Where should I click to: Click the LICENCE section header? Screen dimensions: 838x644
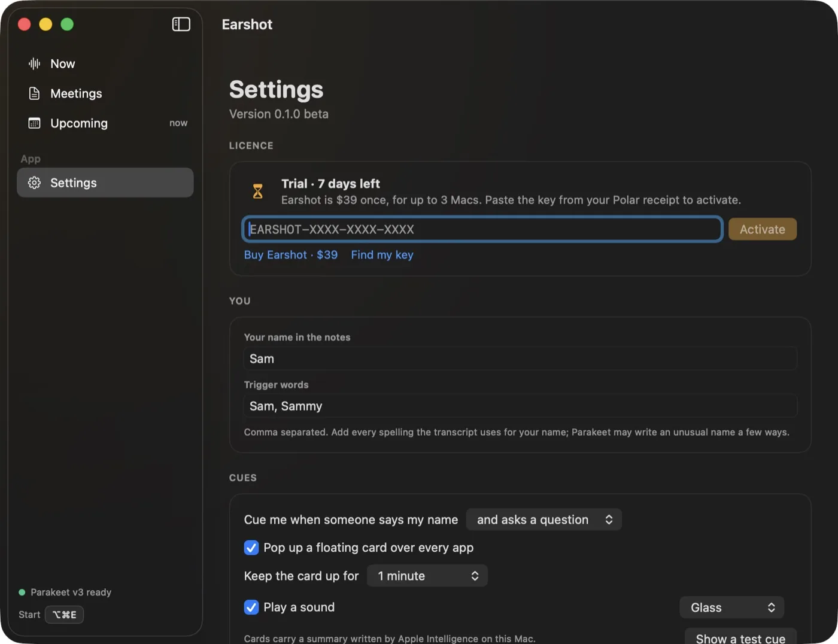tap(251, 145)
